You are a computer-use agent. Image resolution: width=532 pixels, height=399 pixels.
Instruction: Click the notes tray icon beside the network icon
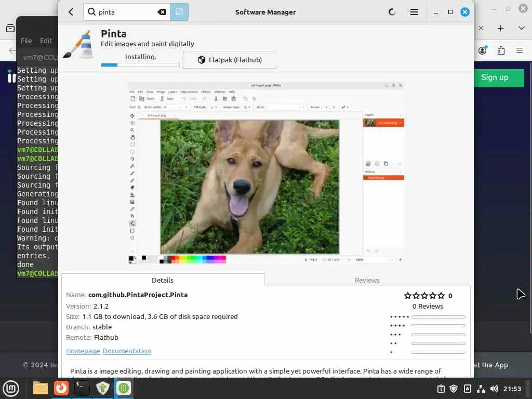pyautogui.click(x=467, y=389)
